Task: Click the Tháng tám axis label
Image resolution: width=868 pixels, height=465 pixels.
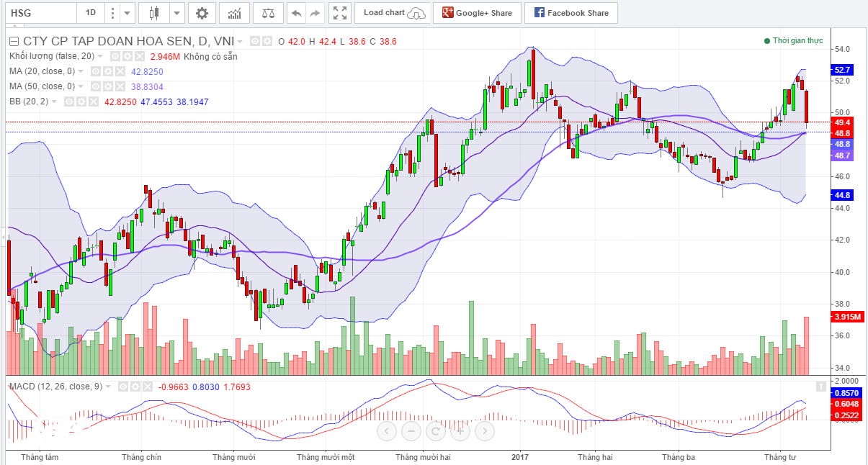Action: 40,457
